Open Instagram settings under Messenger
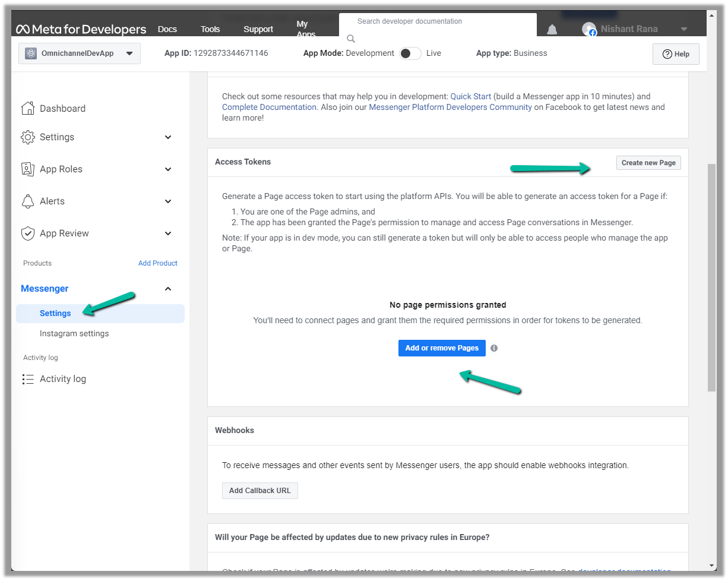 pyautogui.click(x=74, y=333)
